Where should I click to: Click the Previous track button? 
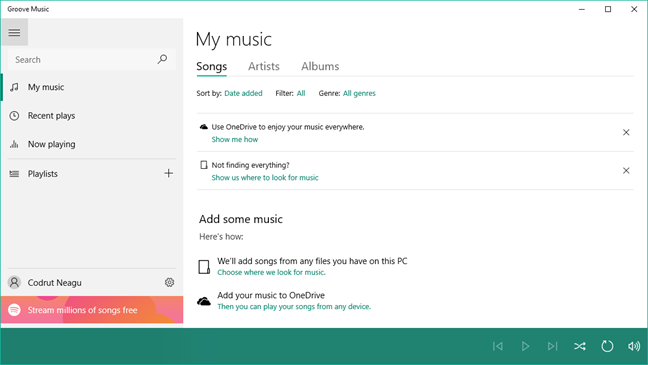(498, 346)
